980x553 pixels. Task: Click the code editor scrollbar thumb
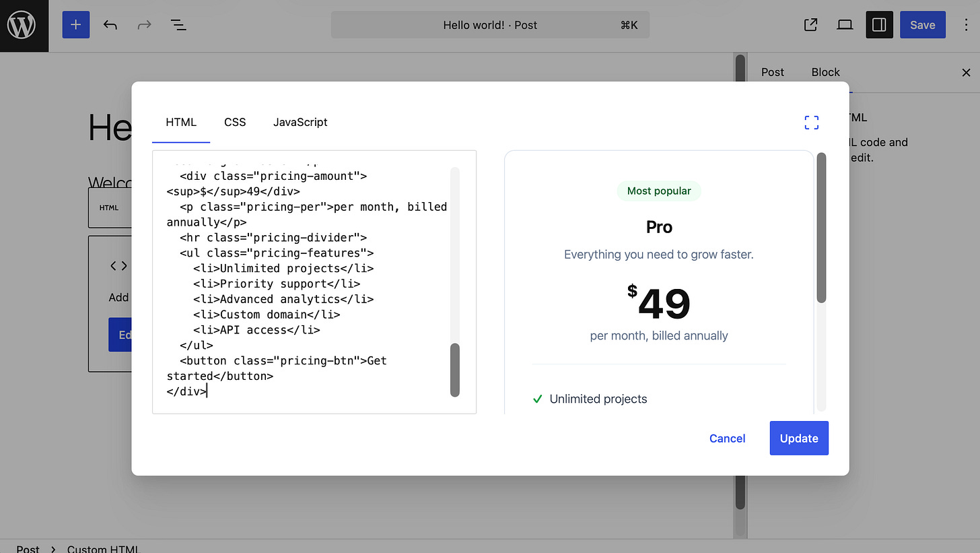(x=455, y=370)
